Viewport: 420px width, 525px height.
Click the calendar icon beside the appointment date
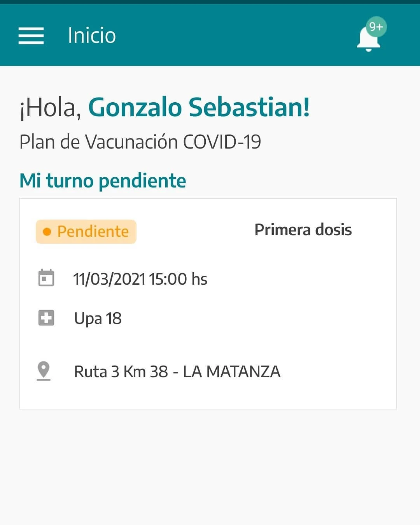[x=46, y=278]
